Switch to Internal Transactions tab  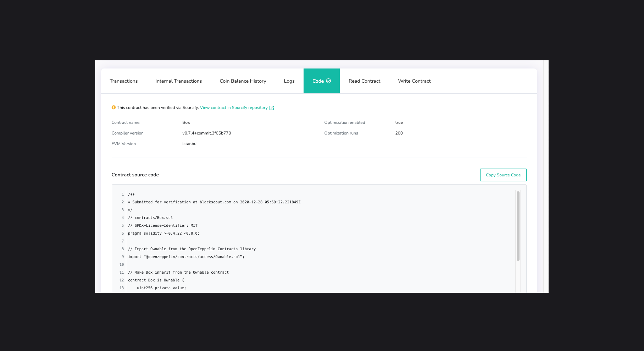pos(178,81)
